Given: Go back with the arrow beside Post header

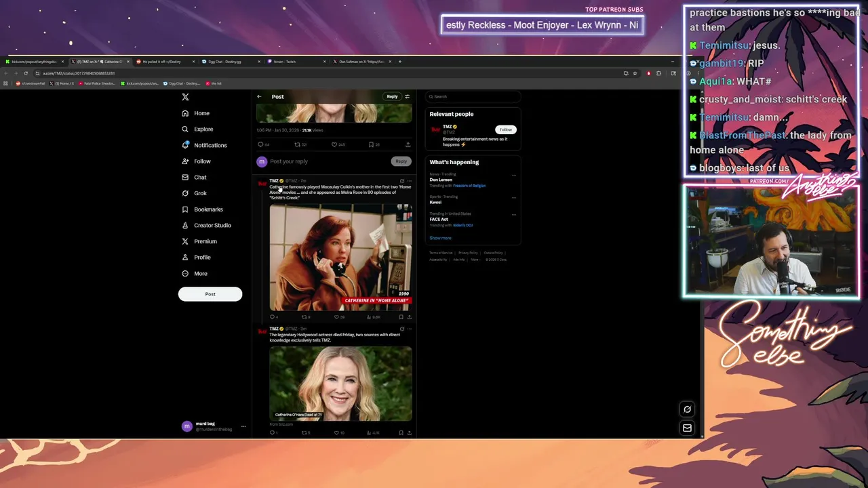Looking at the screenshot, I should 259,97.
